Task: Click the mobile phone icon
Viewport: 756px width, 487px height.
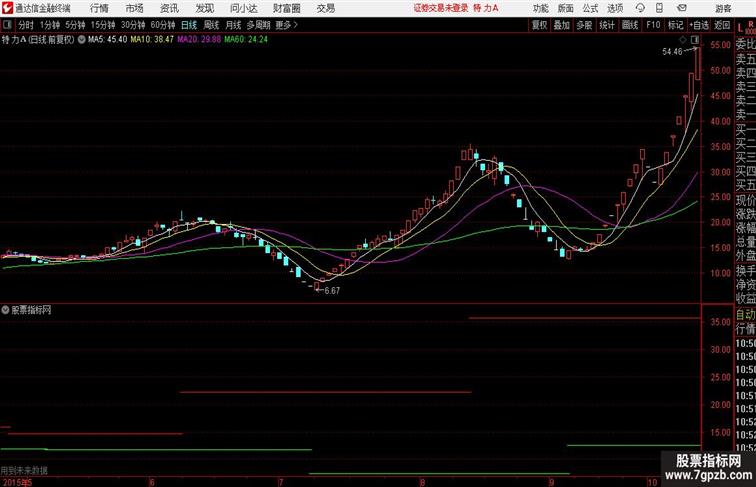Action: 659,8
